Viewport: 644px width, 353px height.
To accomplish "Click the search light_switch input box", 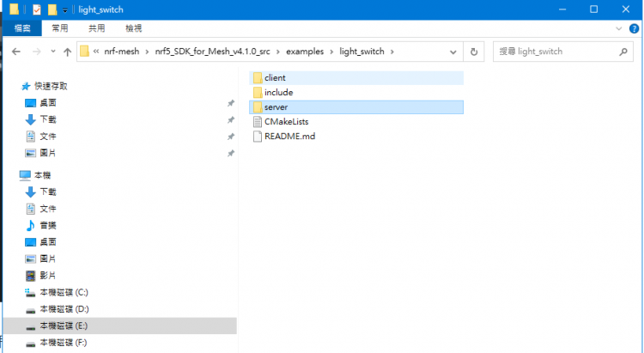I will coord(558,52).
